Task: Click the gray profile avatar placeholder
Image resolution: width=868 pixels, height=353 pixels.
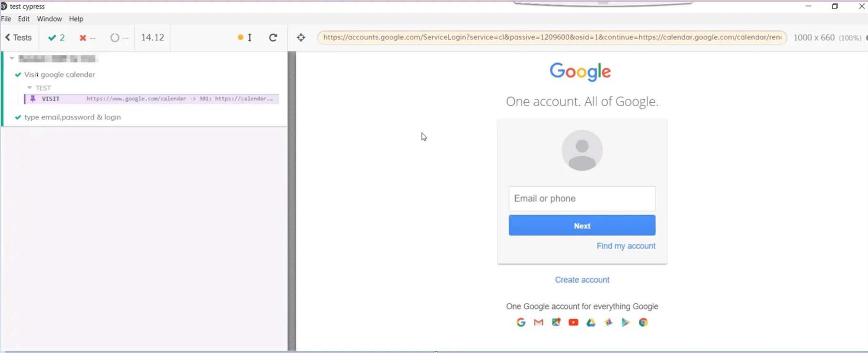Action: click(582, 150)
